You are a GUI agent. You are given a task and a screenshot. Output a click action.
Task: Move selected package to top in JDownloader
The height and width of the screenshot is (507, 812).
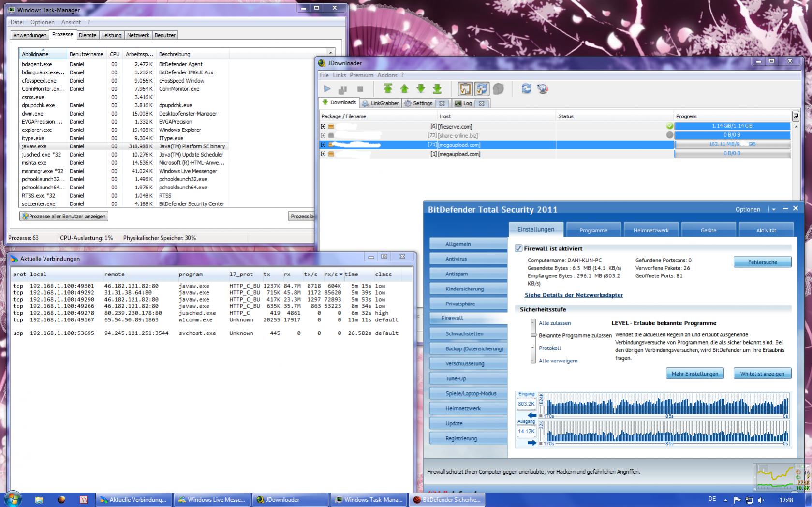(x=388, y=88)
